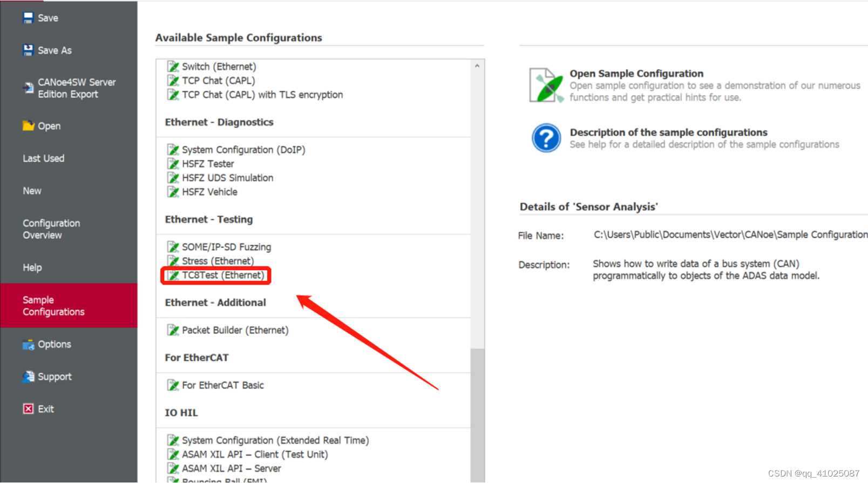Screen dimensions: 868x483
Task: Click icon beside Packet Builder (Ethernet)
Action: tap(173, 330)
